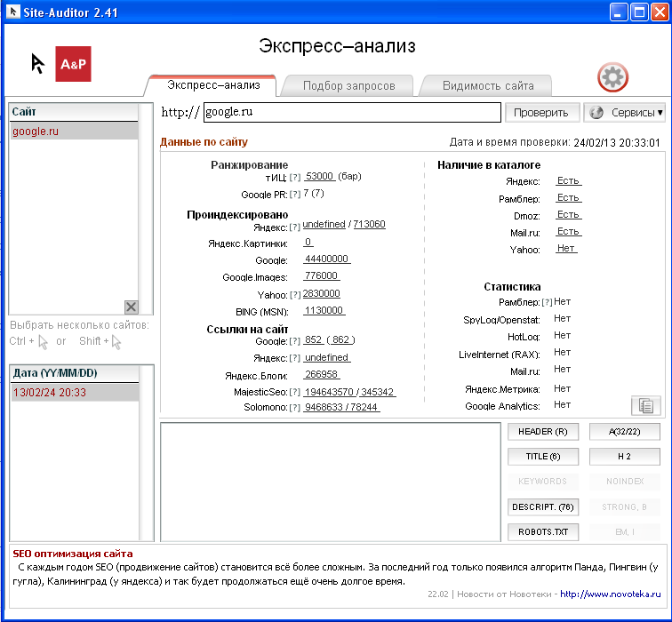The width and height of the screenshot is (672, 622).
Task: Open Яндекс catalog Есть link
Action: pos(568,180)
